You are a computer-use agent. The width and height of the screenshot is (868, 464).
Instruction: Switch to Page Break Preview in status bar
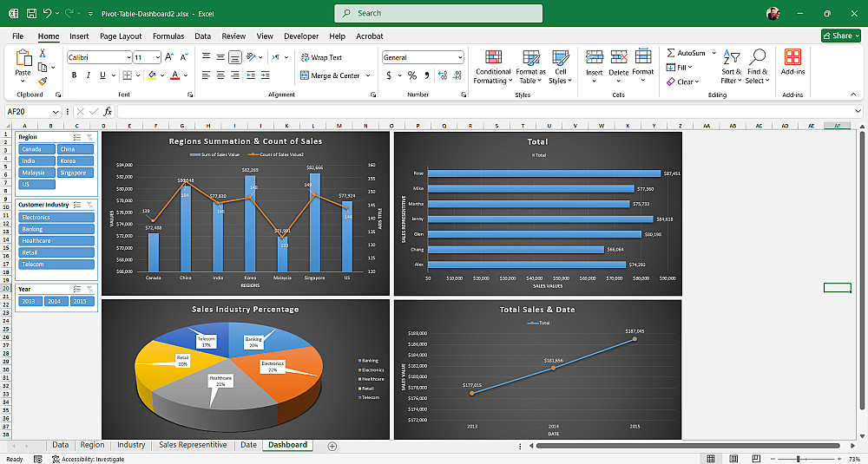point(756,459)
